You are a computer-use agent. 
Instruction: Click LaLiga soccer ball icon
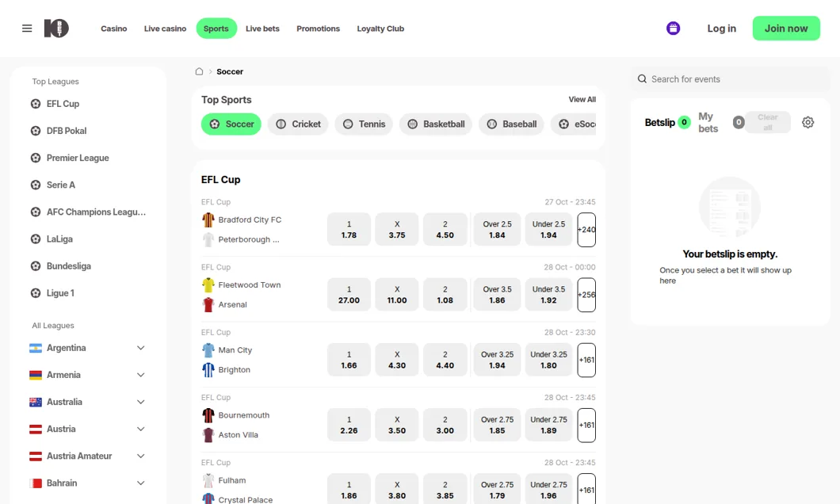point(36,239)
